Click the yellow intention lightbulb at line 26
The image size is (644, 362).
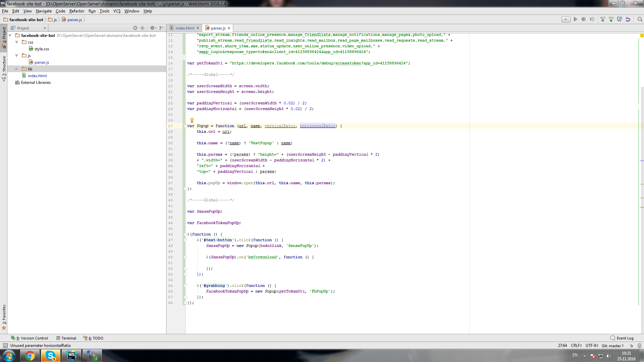192,120
